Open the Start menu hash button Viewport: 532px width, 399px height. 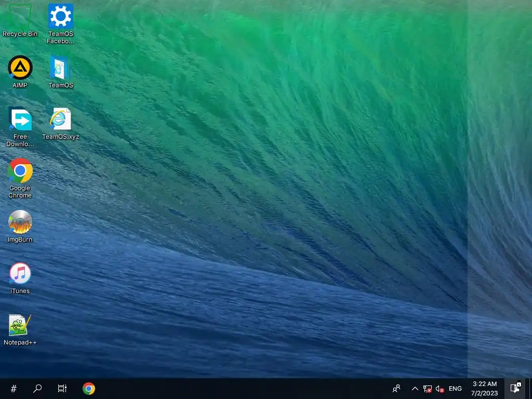coord(14,389)
